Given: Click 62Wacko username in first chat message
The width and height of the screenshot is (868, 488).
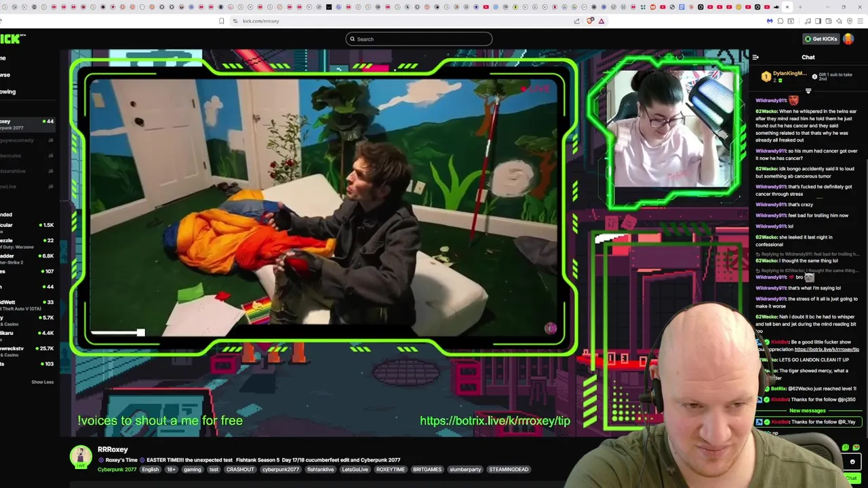Looking at the screenshot, I should coord(766,111).
